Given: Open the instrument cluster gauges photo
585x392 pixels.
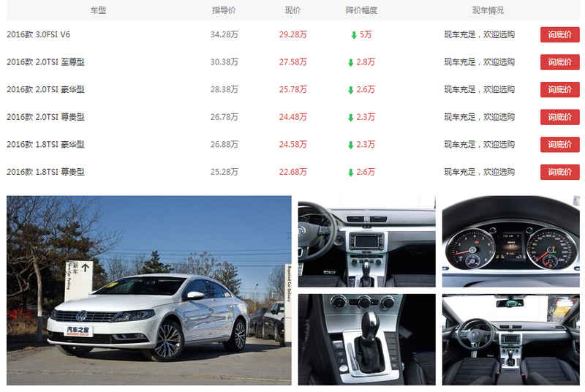Looking at the screenshot, I should point(510,241).
